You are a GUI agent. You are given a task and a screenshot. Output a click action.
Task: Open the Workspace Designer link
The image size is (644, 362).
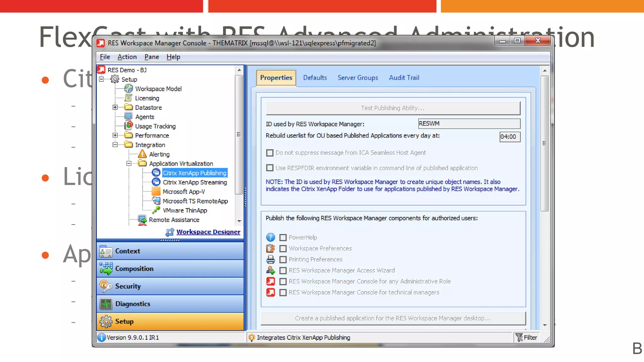tap(208, 232)
